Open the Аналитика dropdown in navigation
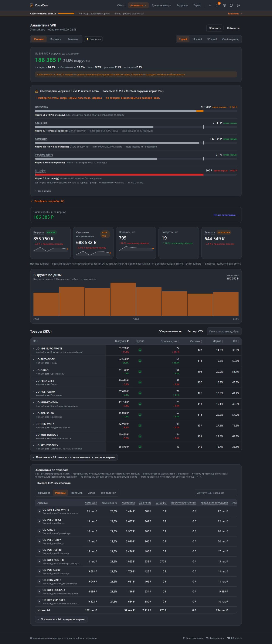272x644 pixels. pos(138,5)
